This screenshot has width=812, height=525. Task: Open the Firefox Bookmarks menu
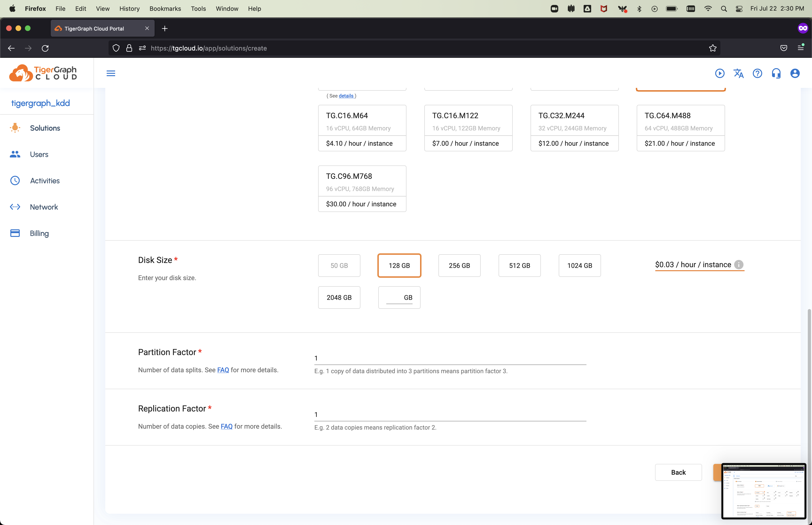165,8
